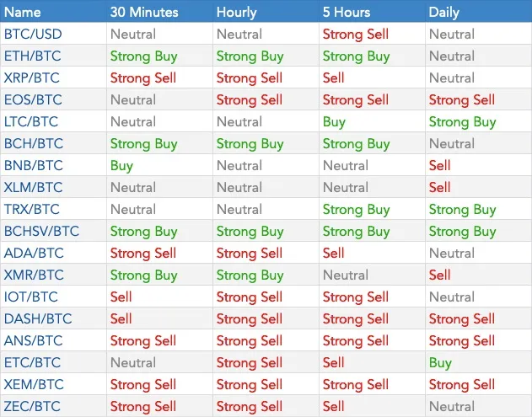Viewport: 532px width, 417px height.
Task: Click the XRP/BTC name link
Action: (x=31, y=78)
